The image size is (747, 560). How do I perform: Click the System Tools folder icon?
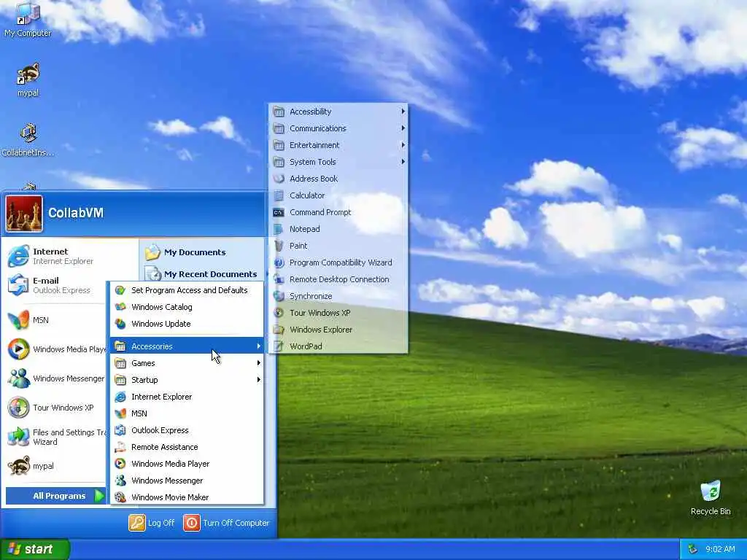tap(279, 162)
